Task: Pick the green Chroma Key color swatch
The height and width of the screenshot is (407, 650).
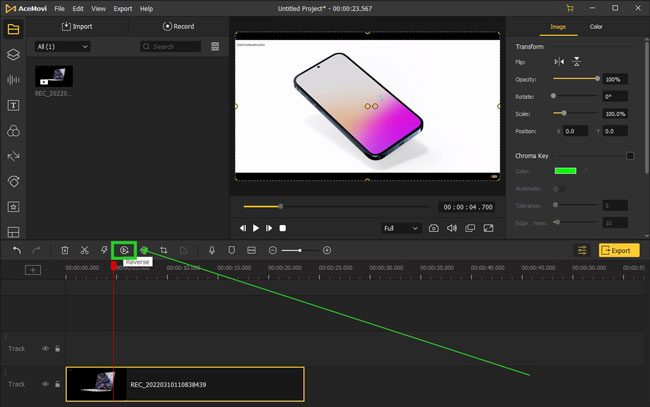Action: tap(565, 171)
